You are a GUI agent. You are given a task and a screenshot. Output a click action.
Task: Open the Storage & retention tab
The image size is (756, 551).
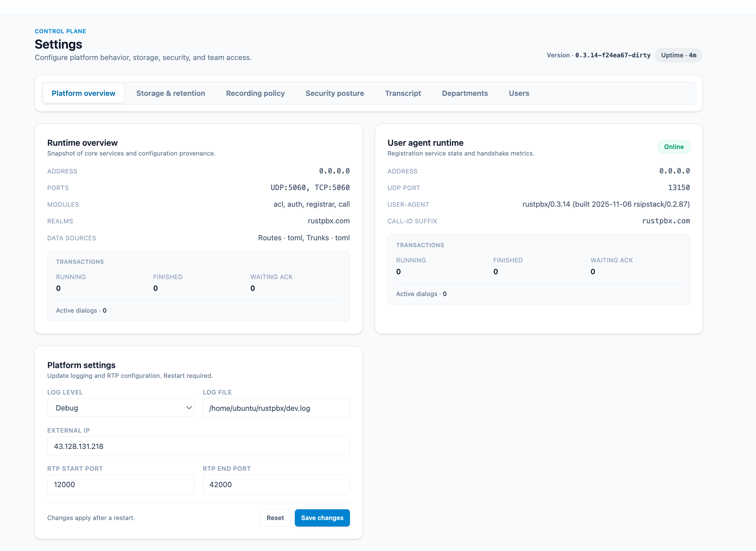tap(171, 93)
